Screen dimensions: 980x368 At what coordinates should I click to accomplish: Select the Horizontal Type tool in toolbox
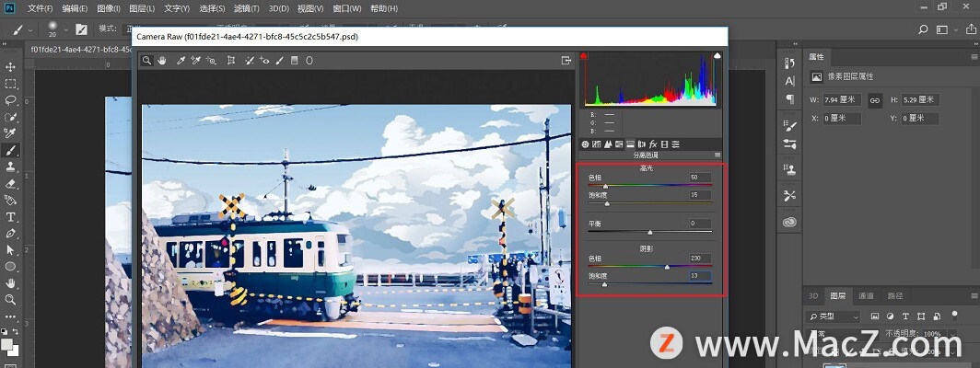pyautogui.click(x=11, y=217)
